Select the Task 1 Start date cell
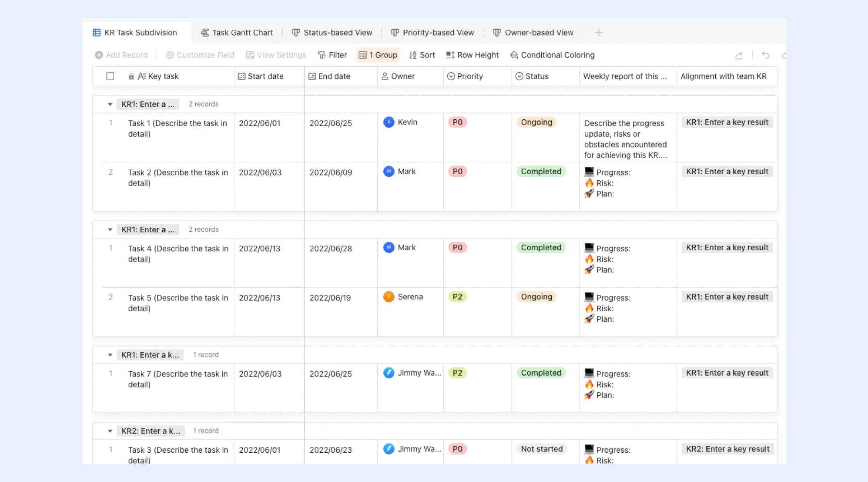 (269, 138)
